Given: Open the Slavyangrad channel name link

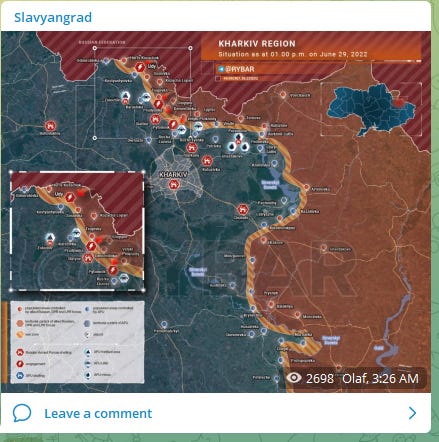Looking at the screenshot, I should (x=53, y=18).
